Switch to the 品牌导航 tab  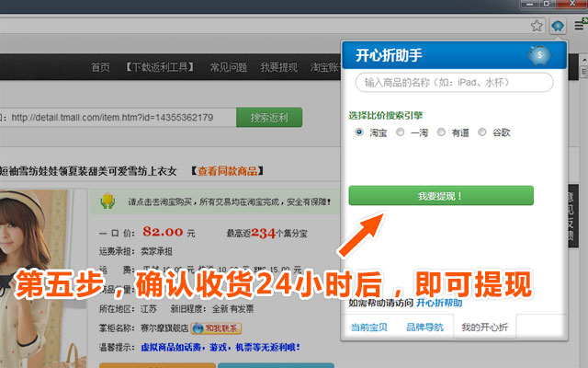pyautogui.click(x=424, y=328)
